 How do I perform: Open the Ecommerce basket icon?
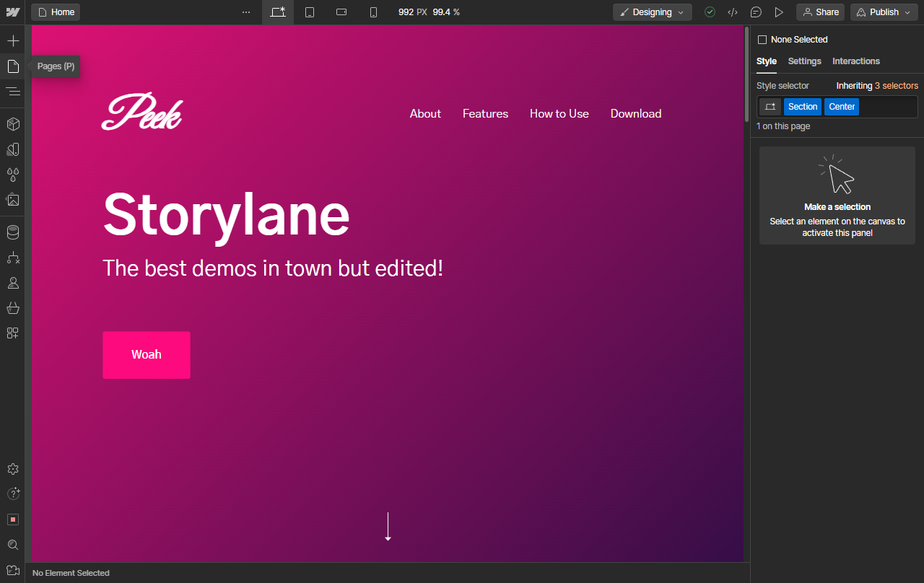[13, 308]
